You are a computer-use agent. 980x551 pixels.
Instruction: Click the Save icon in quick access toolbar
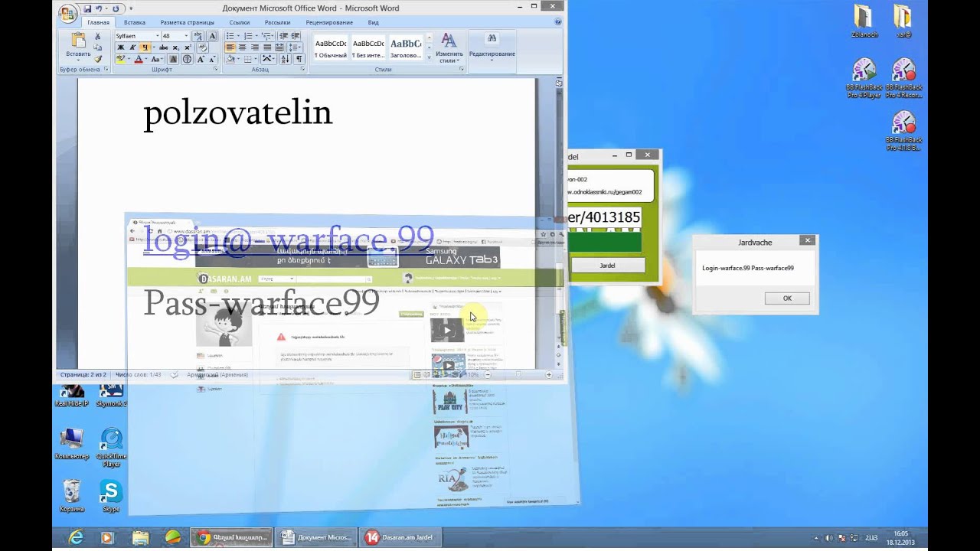(87, 9)
